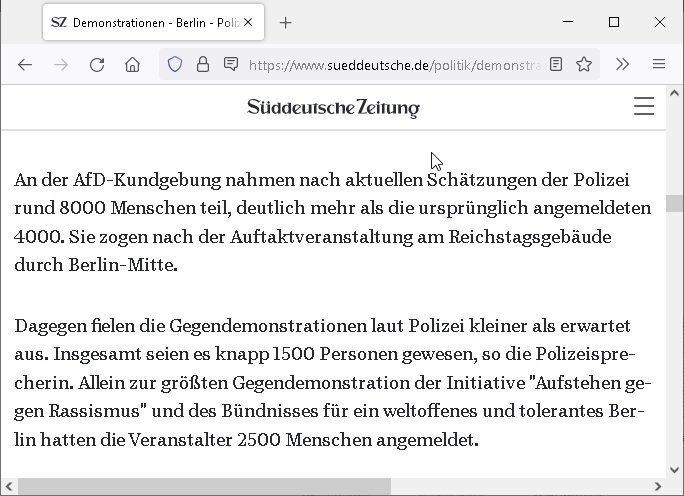Open the Süddeutsche Zeitung hamburger menu

(644, 106)
